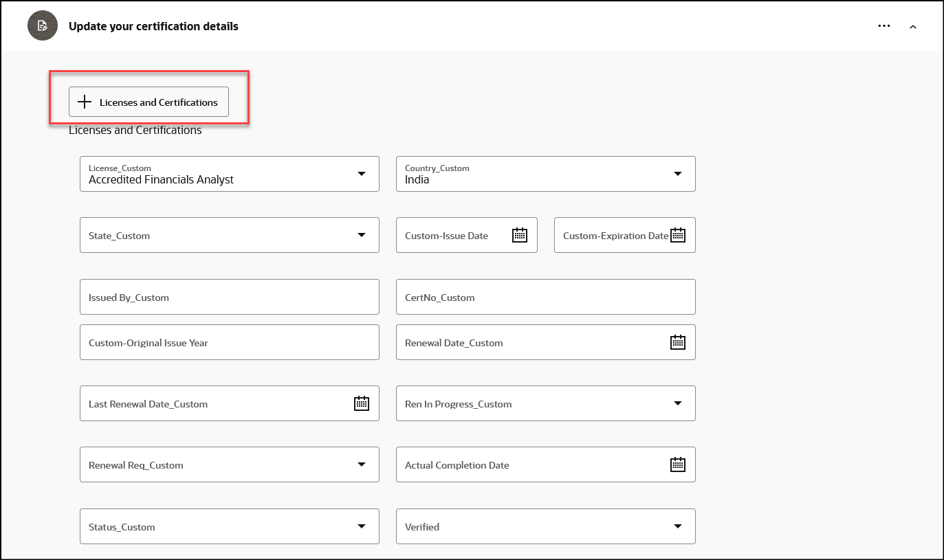This screenshot has width=944, height=560.
Task: Click the Issued By_Custom text field
Action: pos(229,297)
